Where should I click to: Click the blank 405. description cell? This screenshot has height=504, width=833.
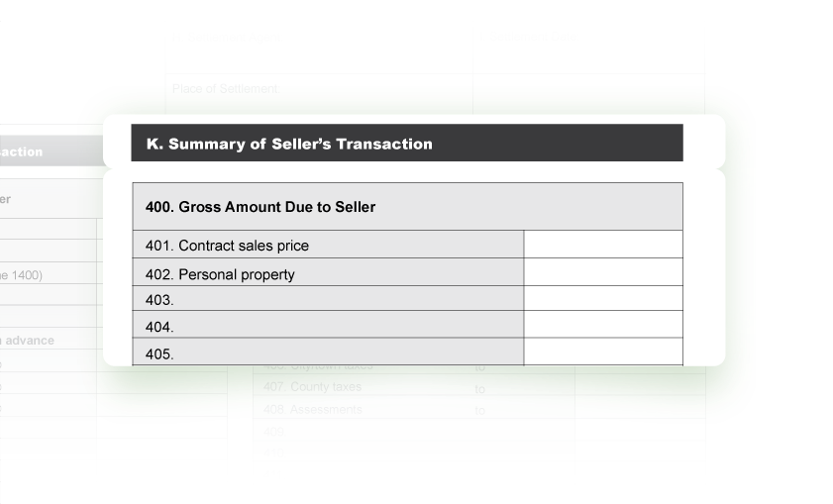[x=328, y=352]
